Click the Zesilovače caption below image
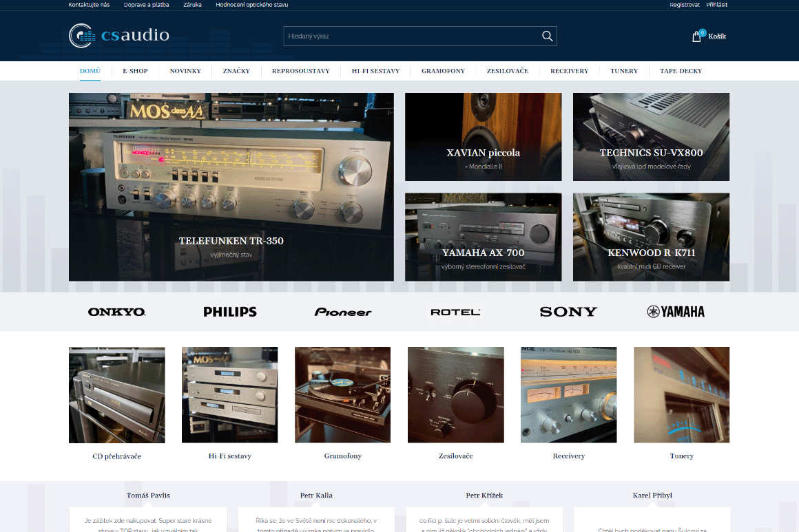 coord(455,456)
